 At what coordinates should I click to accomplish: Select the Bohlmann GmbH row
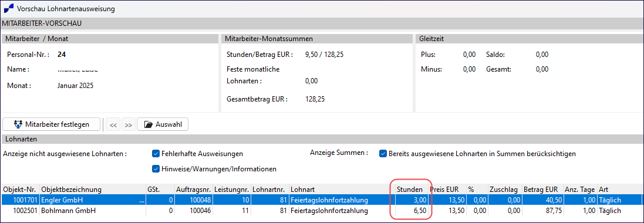[321, 211]
